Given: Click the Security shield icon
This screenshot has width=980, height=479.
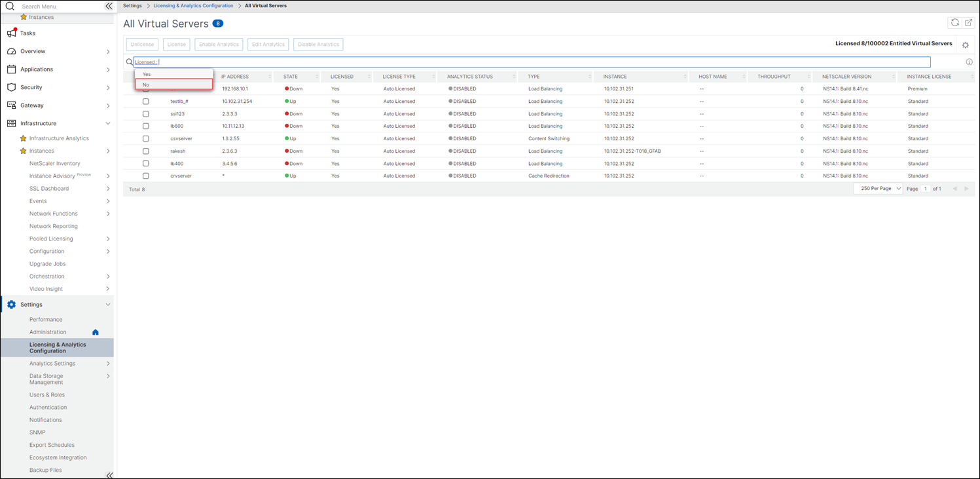Looking at the screenshot, I should coord(11,87).
